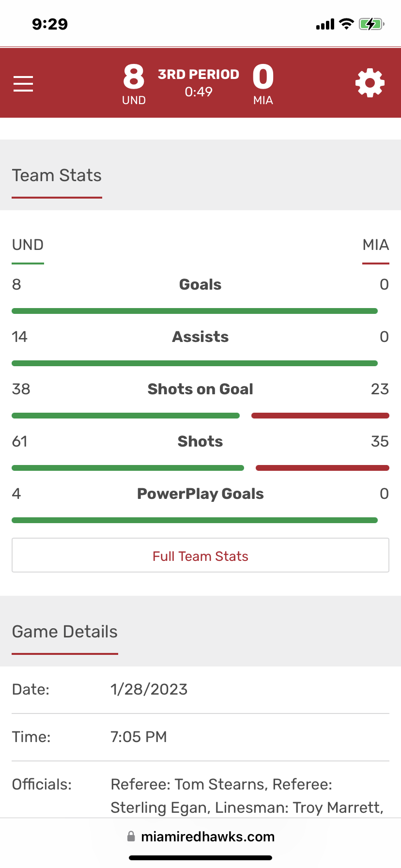Tap the game date 1/28/2023
Screen dimensions: 401x868
(149, 689)
